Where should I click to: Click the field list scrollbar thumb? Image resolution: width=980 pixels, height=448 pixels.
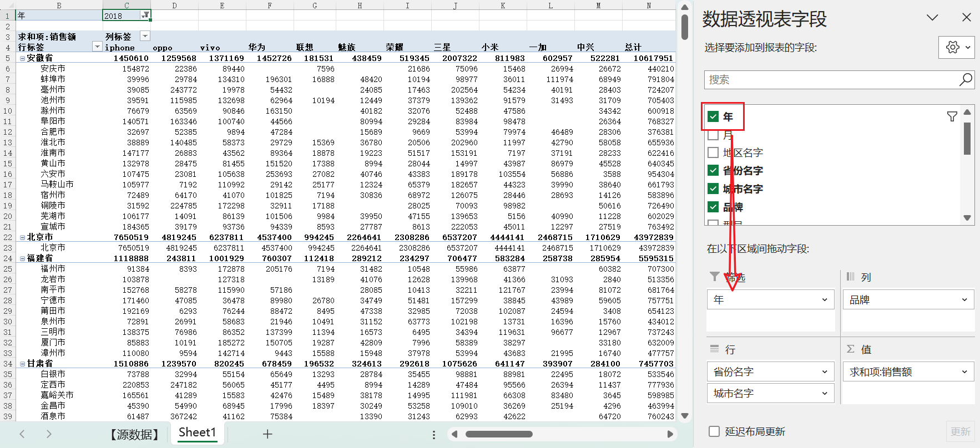click(x=967, y=138)
